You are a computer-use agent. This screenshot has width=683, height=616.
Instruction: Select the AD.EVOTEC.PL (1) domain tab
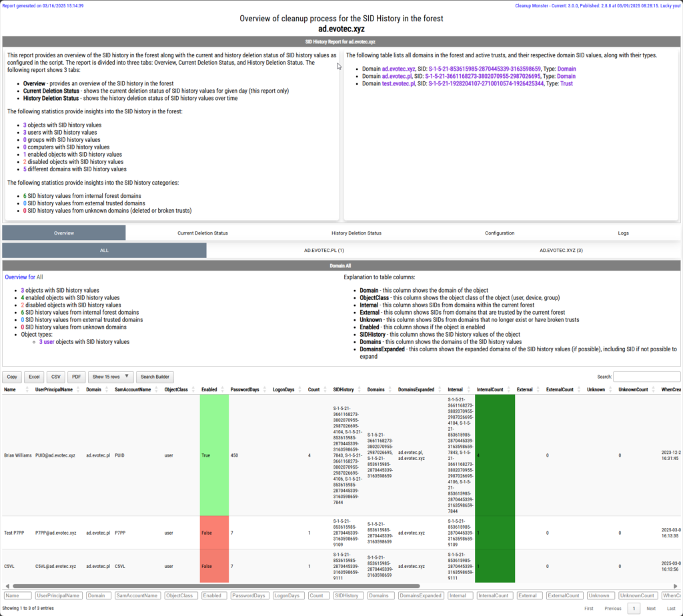(x=325, y=249)
